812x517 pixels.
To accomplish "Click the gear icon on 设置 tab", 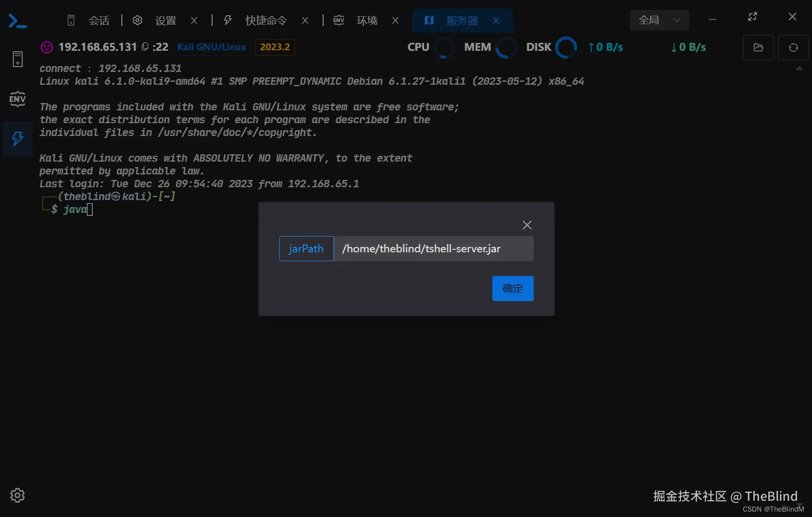I will coord(138,20).
